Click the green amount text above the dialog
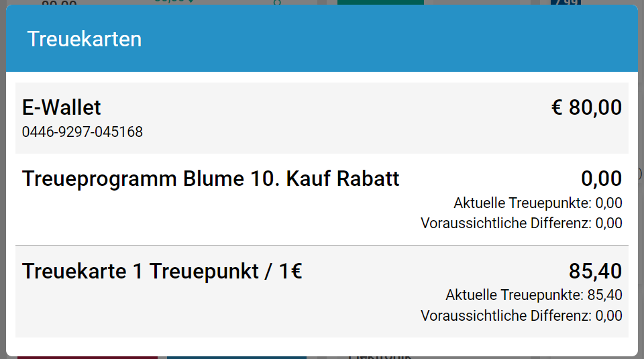Image resolution: width=644 pixels, height=359 pixels. coord(174,1)
